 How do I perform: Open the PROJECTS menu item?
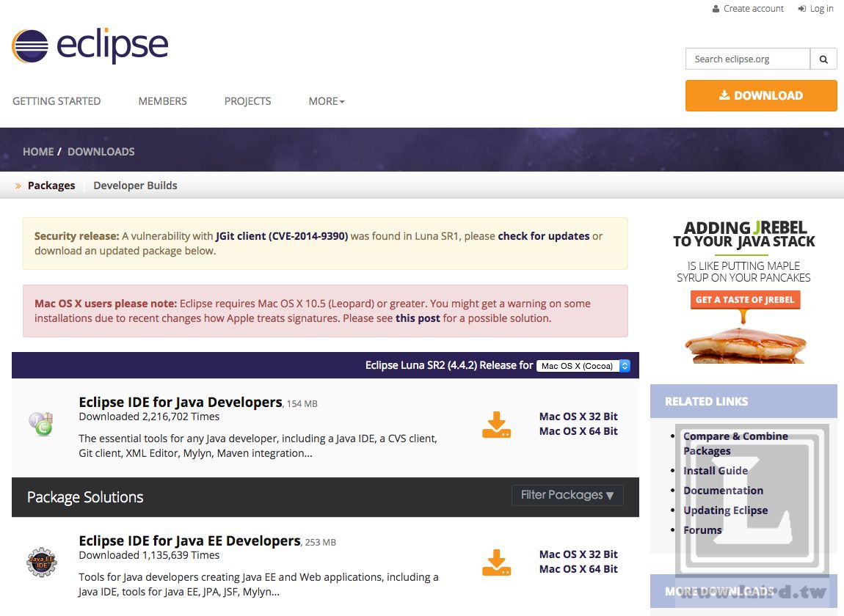click(247, 100)
